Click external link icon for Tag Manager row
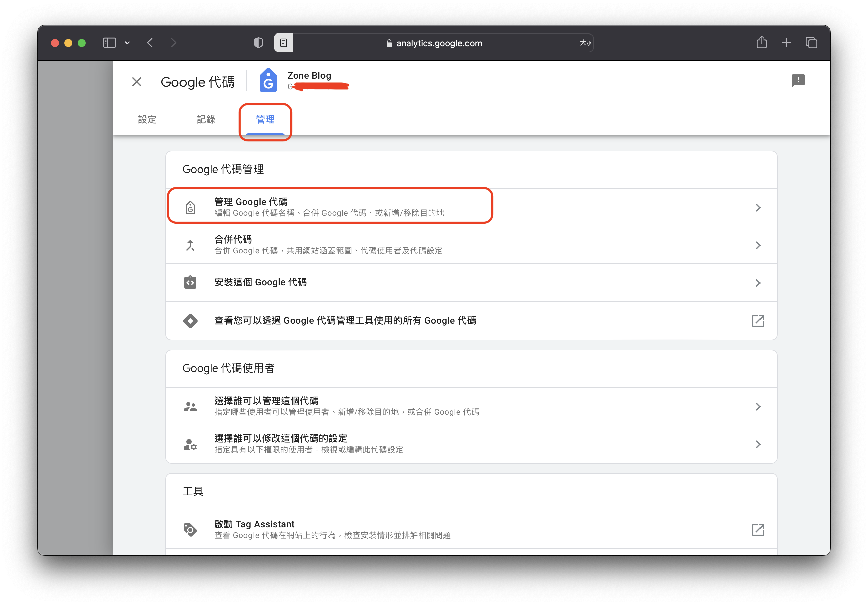 tap(757, 321)
